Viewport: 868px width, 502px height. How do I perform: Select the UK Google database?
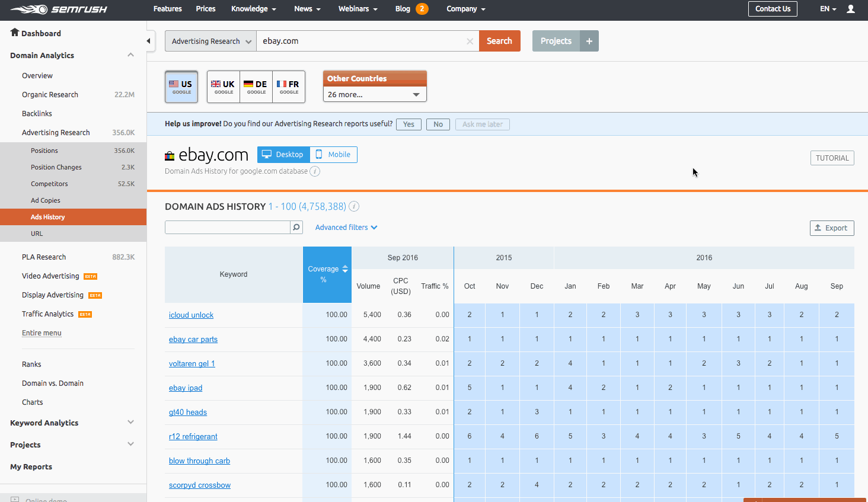[x=224, y=87]
